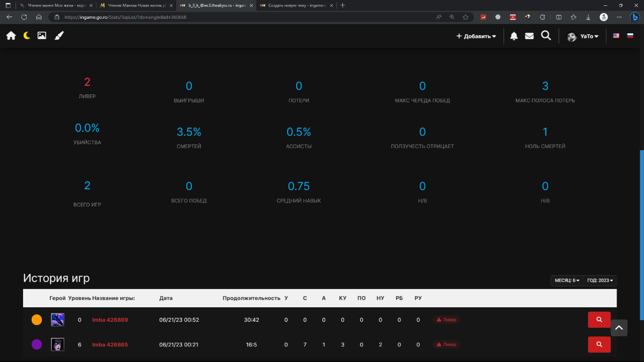Switch language with the US flag
The height and width of the screenshot is (362, 644).
[x=616, y=36]
